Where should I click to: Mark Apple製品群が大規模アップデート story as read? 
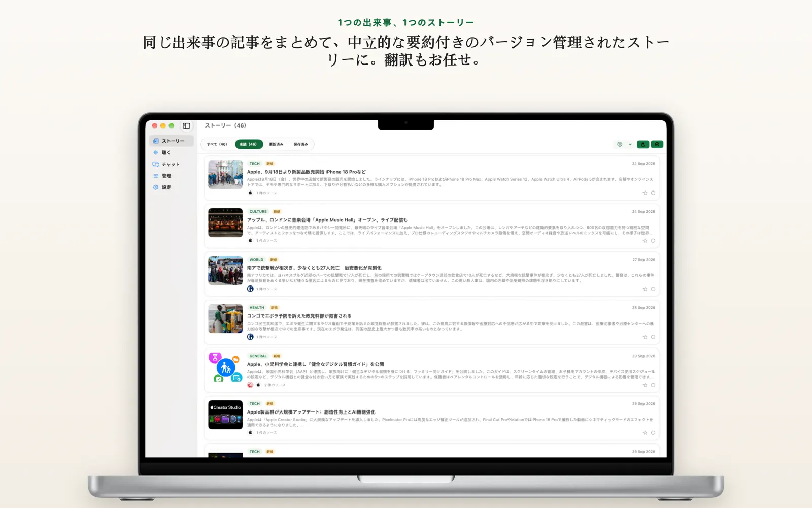tap(653, 433)
